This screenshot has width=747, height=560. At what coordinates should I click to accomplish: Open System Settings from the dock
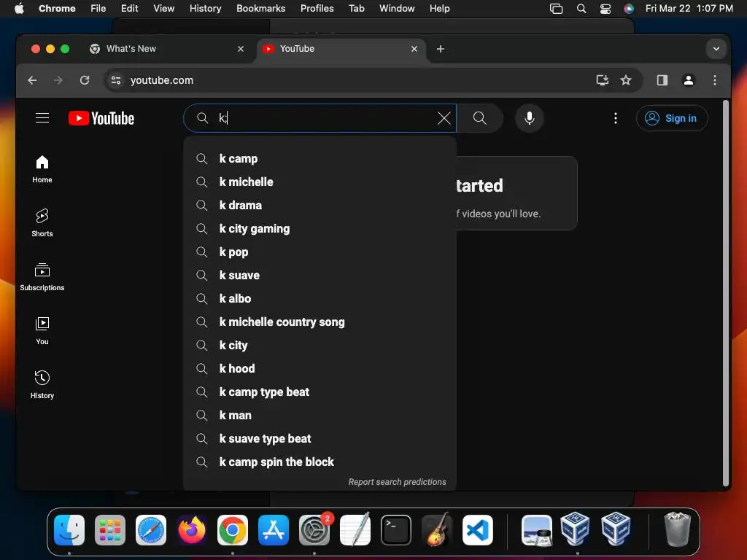pos(314,530)
